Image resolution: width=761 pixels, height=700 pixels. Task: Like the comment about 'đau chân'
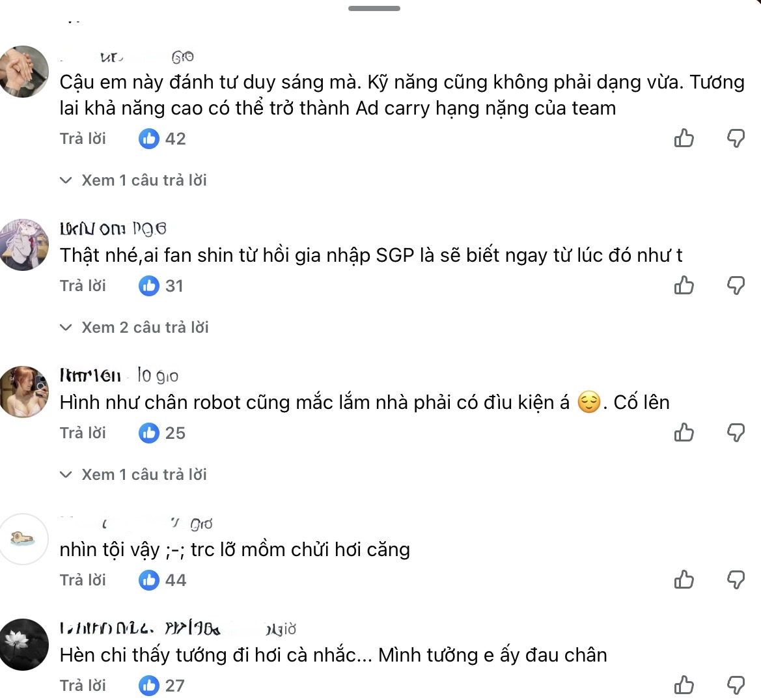pos(684,685)
